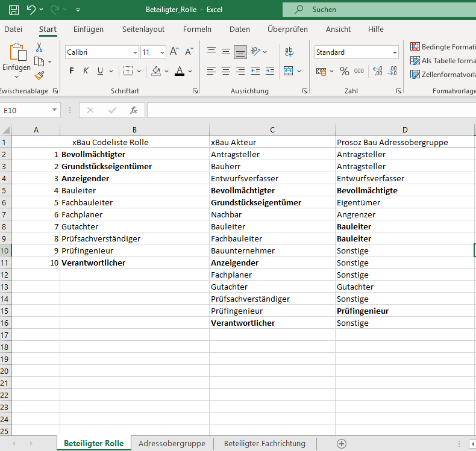The width and height of the screenshot is (476, 451).
Task: Click merge and center icon
Action: coord(288,71)
